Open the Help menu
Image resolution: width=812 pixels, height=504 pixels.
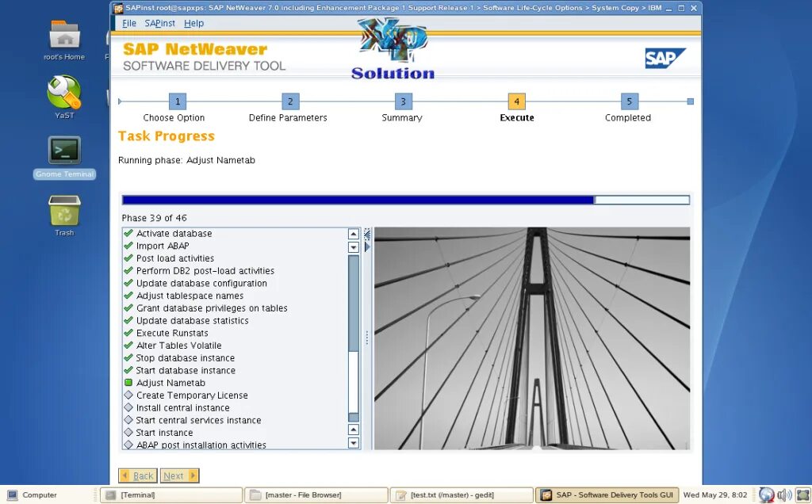coord(193,23)
